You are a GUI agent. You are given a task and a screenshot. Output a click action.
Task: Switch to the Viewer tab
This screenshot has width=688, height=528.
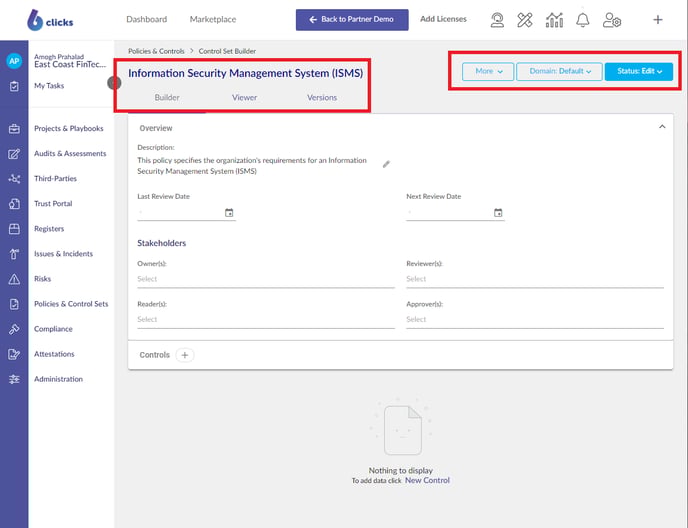click(244, 97)
